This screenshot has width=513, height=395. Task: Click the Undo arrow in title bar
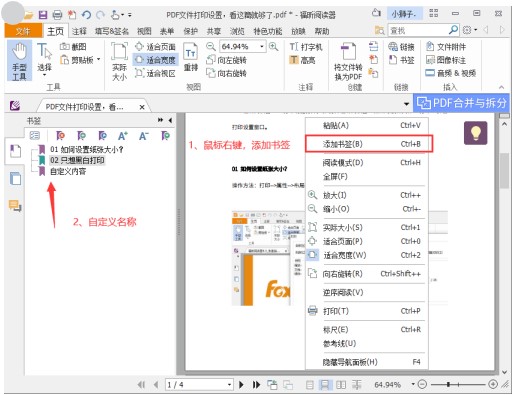click(x=86, y=15)
